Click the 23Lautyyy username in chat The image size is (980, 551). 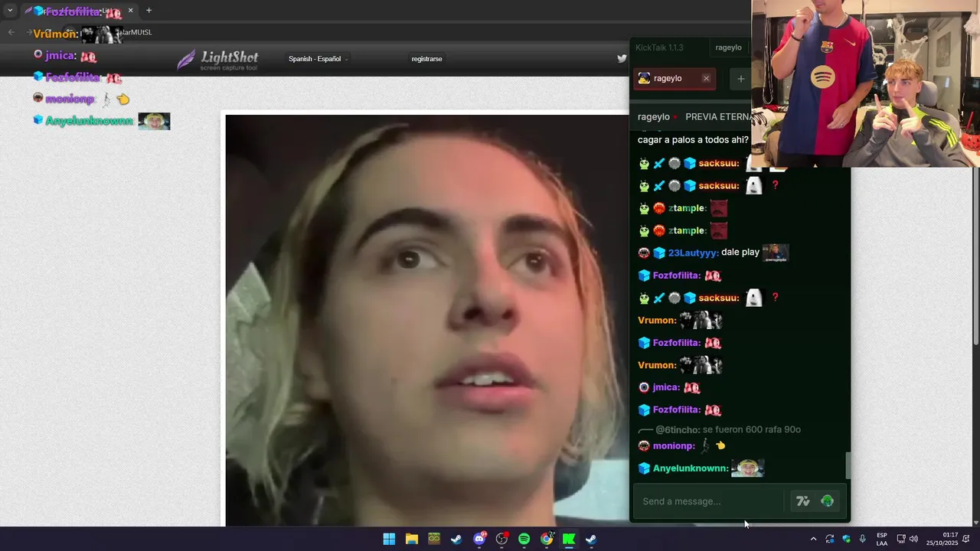[x=693, y=253]
